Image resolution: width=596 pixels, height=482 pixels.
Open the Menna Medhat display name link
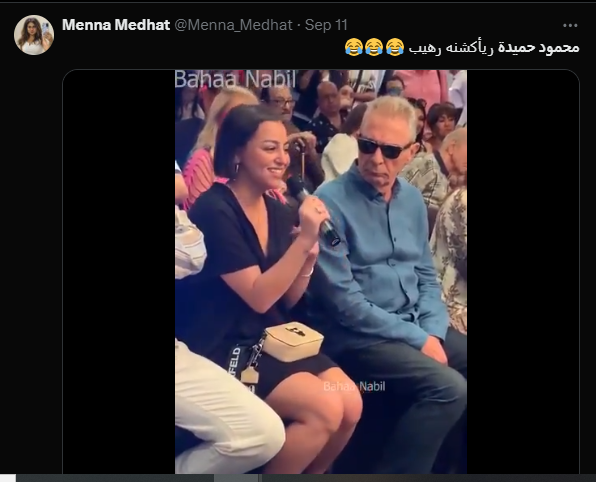click(x=116, y=25)
